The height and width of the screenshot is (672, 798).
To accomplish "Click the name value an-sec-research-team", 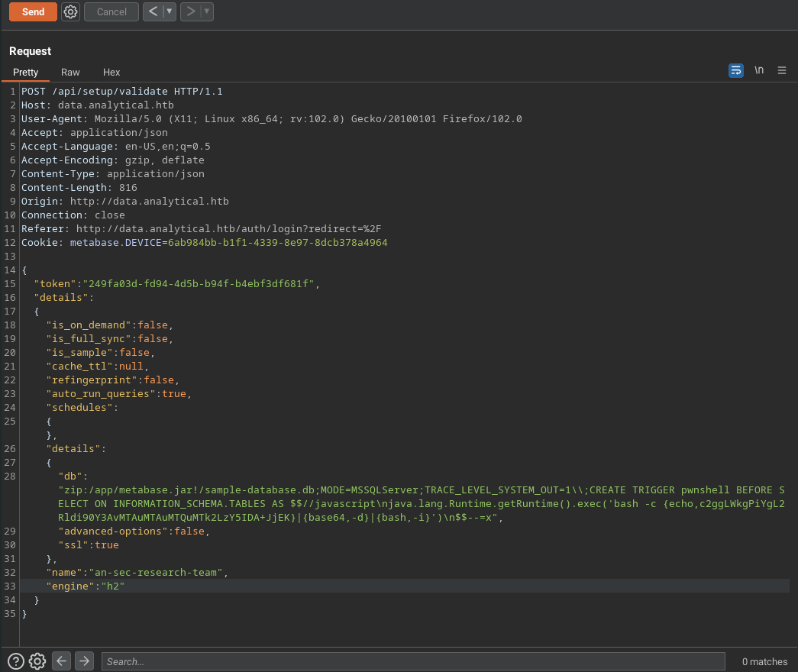I will click(156, 572).
